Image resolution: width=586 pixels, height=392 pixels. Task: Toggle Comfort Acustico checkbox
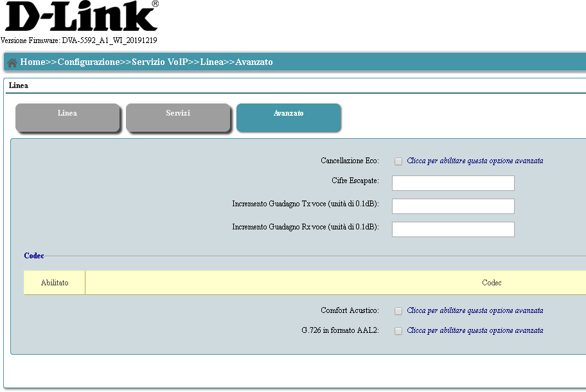pos(398,311)
